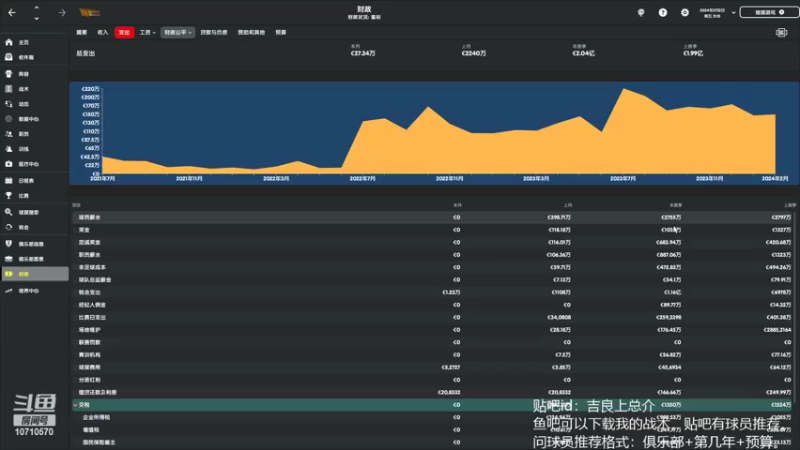Switch to the 赞助和其他 sponsorship tab
Screen dimensions: 800x450
[251, 32]
